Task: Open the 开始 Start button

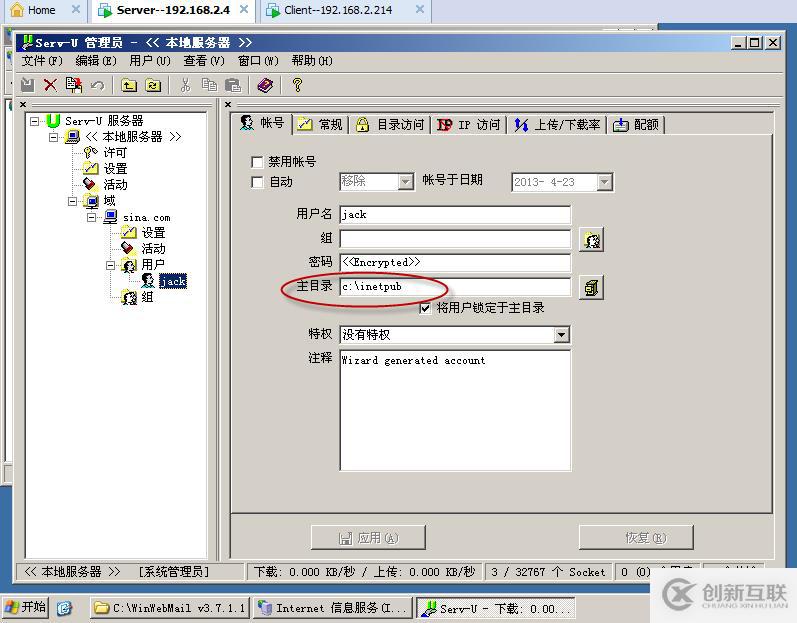Action: [25, 607]
